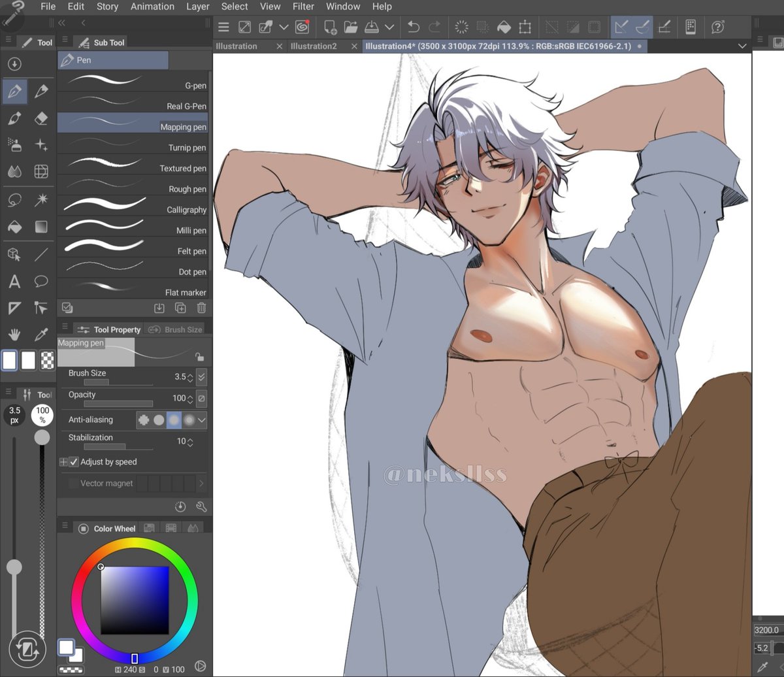This screenshot has height=677, width=784.
Task: Select the G-pen sub tool
Action: [x=133, y=81]
